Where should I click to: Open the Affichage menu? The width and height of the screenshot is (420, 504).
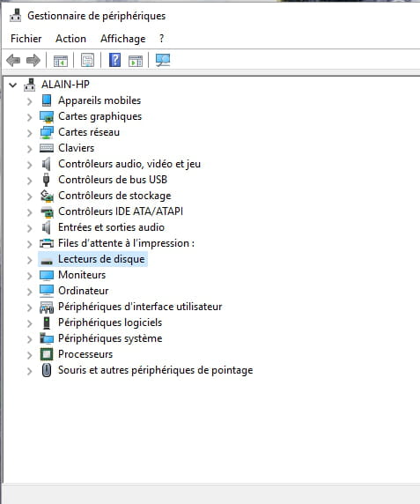[123, 39]
